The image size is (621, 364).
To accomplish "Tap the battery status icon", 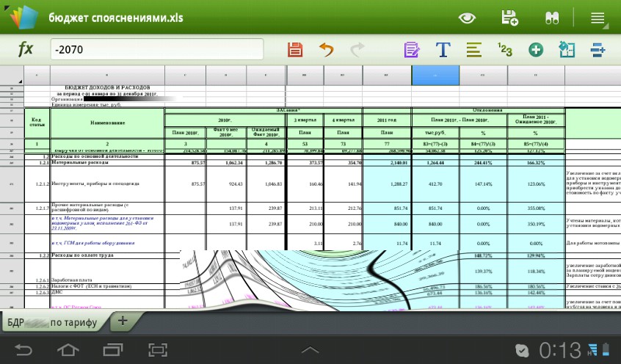I will tap(606, 350).
